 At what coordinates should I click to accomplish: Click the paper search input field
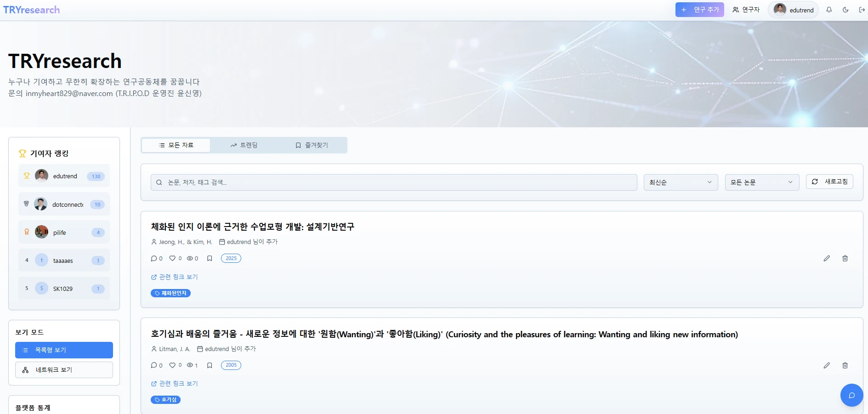point(394,182)
